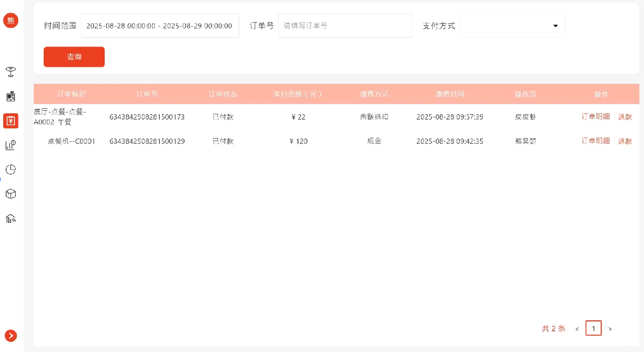Expand the sidebar with red arrow button
The width and height of the screenshot is (644, 352).
(x=11, y=336)
